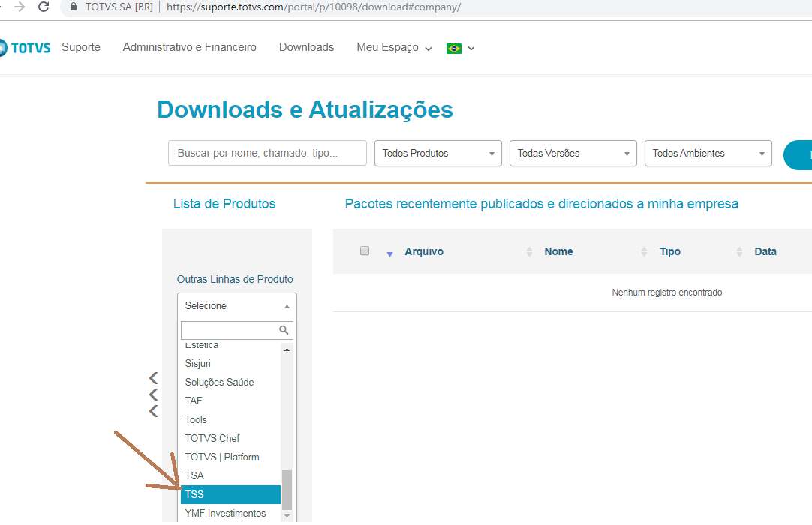Click the Downloads e Atualizações title
This screenshot has height=525, width=812.
click(305, 109)
